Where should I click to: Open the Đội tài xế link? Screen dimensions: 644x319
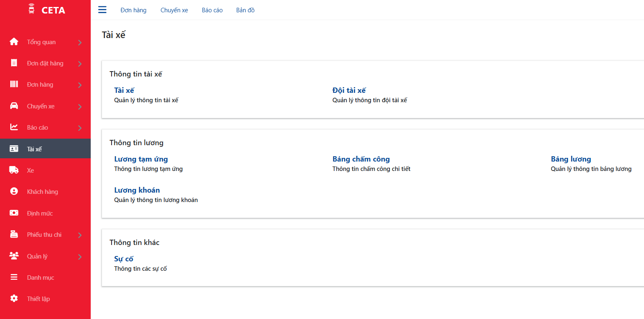coord(349,90)
